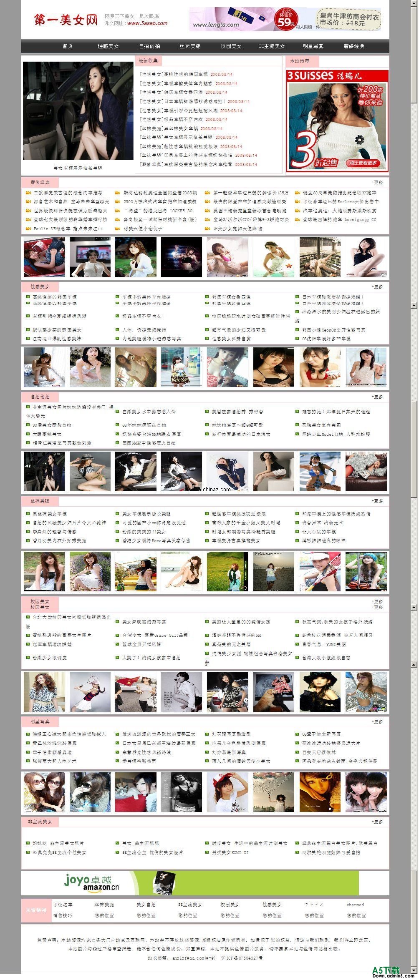Click the 第一美女网 site logo

coord(66,20)
